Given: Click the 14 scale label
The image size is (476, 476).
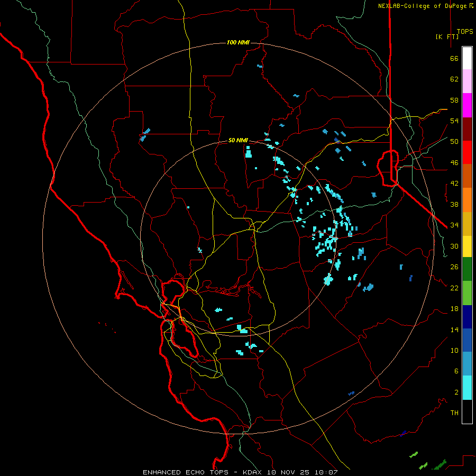Looking at the screenshot, I should [454, 329].
